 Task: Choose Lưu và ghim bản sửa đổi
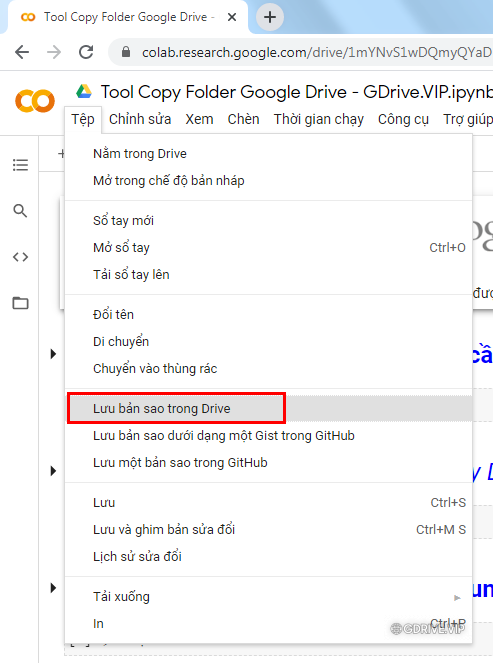click(268, 529)
